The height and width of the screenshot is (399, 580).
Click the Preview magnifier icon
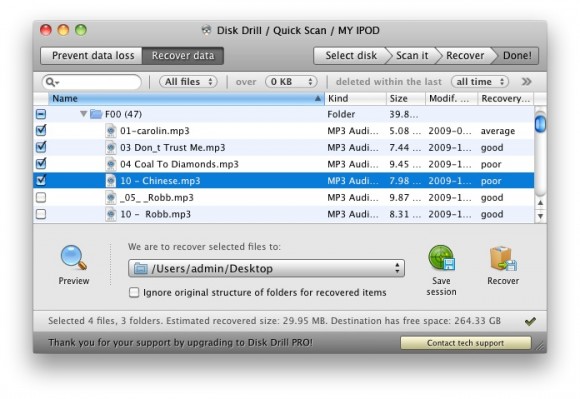pyautogui.click(x=74, y=257)
